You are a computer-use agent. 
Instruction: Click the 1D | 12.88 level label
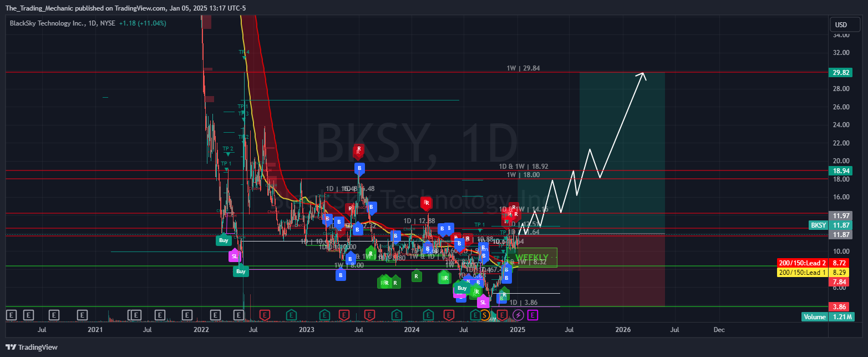pos(419,221)
